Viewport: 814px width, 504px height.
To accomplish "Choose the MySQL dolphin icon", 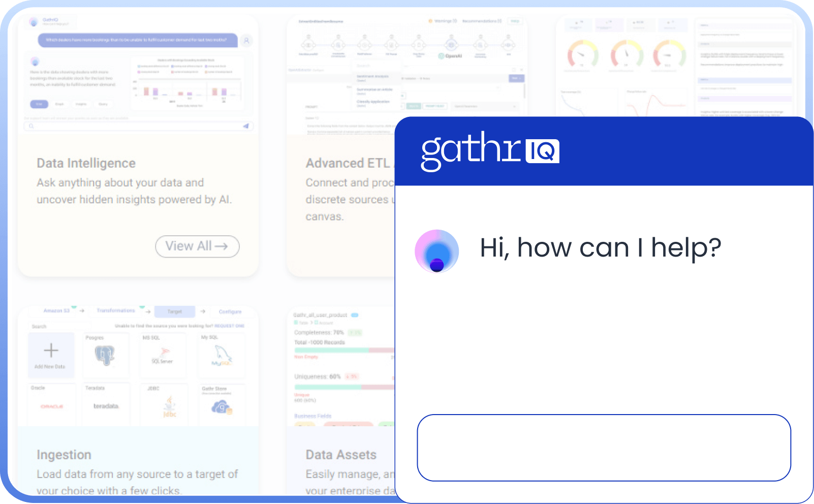I will tap(222, 355).
